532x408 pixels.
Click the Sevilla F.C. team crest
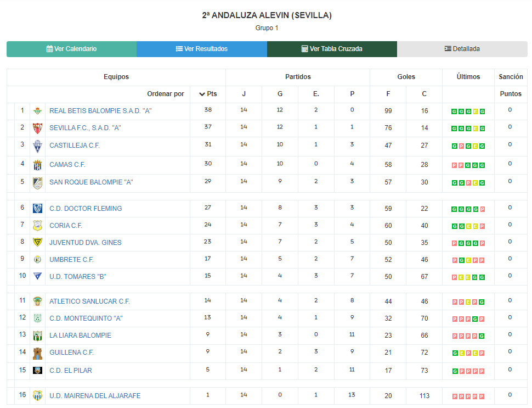[x=37, y=128]
